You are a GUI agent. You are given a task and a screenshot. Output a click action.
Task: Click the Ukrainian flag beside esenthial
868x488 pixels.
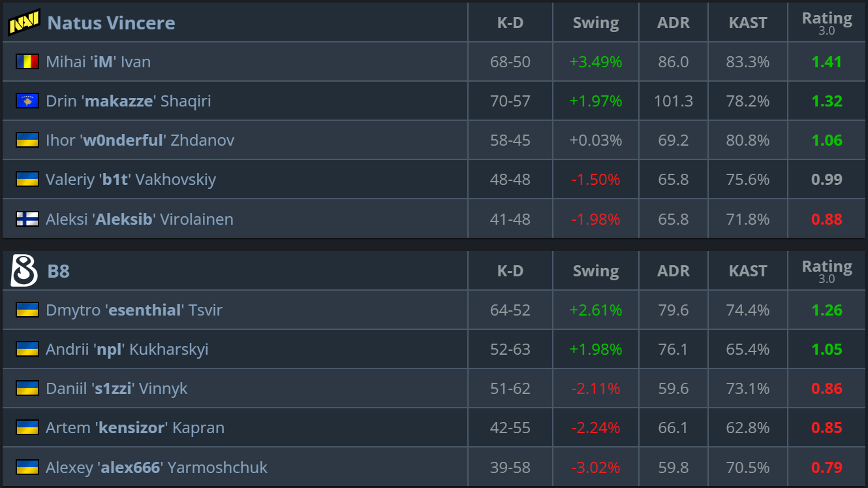point(27,310)
